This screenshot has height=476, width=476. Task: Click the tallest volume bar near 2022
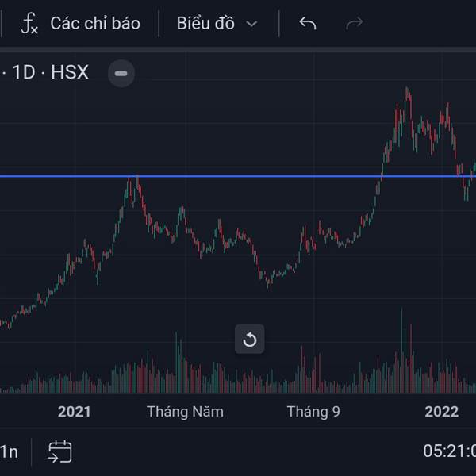coord(401,349)
